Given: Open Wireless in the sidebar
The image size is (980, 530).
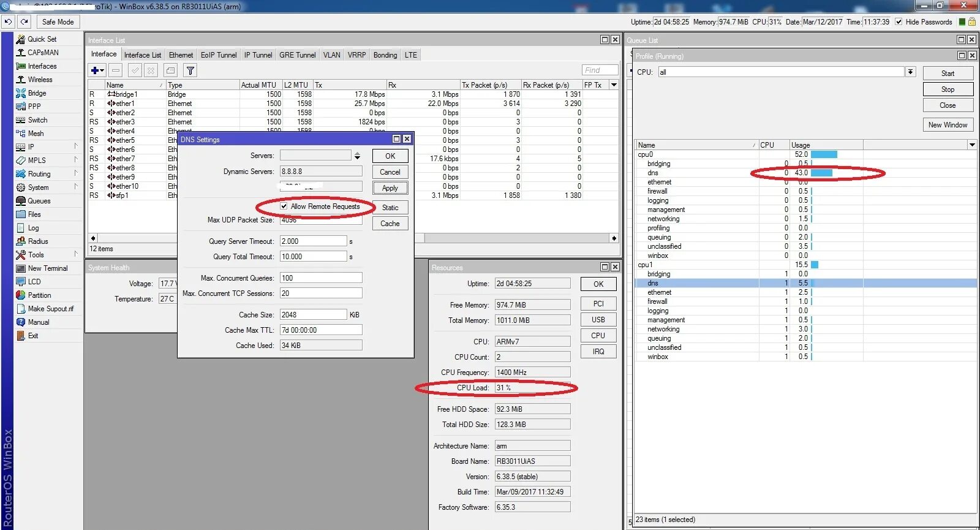Looking at the screenshot, I should (x=40, y=80).
